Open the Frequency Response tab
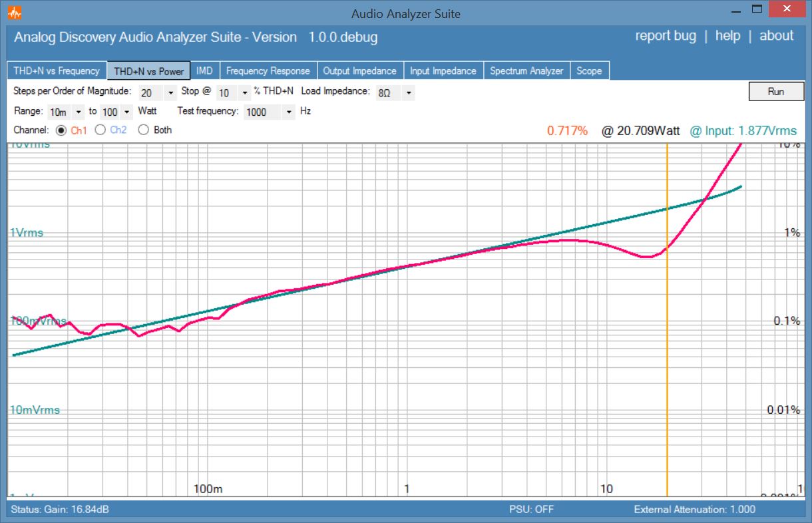 (268, 71)
